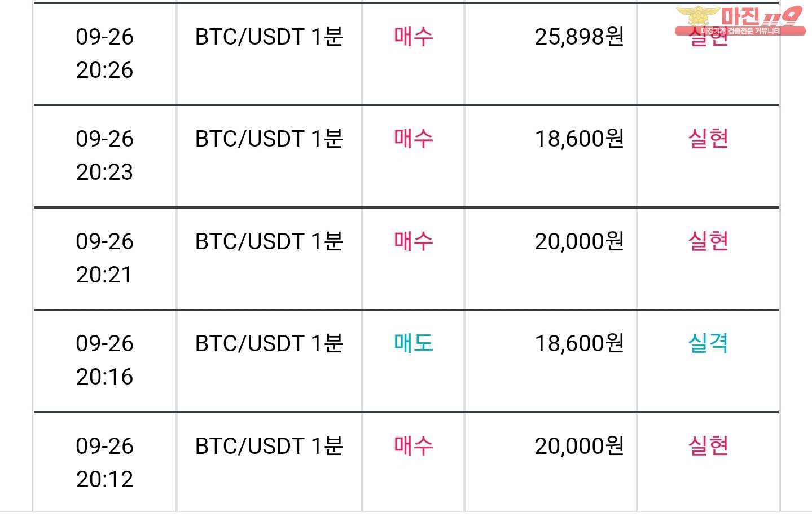The image size is (812, 517).
Task: Click the 25,898원 amount cell
Action: (579, 37)
